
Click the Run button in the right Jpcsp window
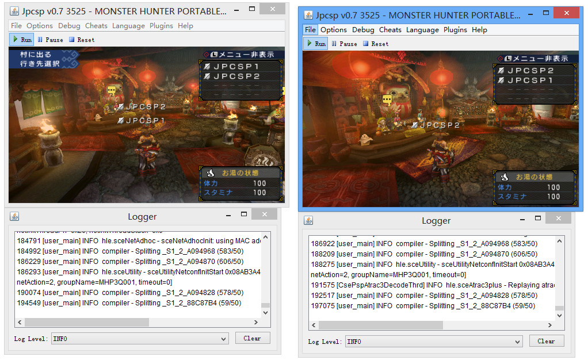coord(316,44)
